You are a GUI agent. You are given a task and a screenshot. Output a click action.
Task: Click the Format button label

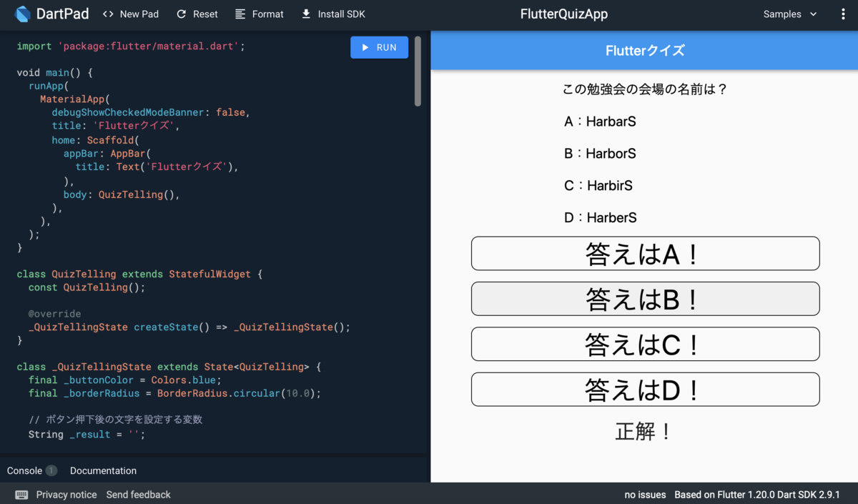click(267, 14)
